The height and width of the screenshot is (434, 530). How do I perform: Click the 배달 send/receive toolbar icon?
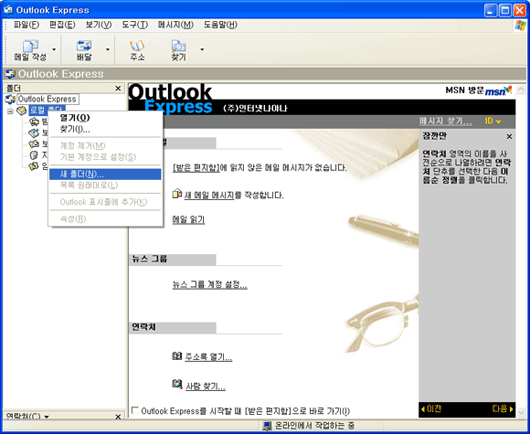pyautogui.click(x=84, y=46)
